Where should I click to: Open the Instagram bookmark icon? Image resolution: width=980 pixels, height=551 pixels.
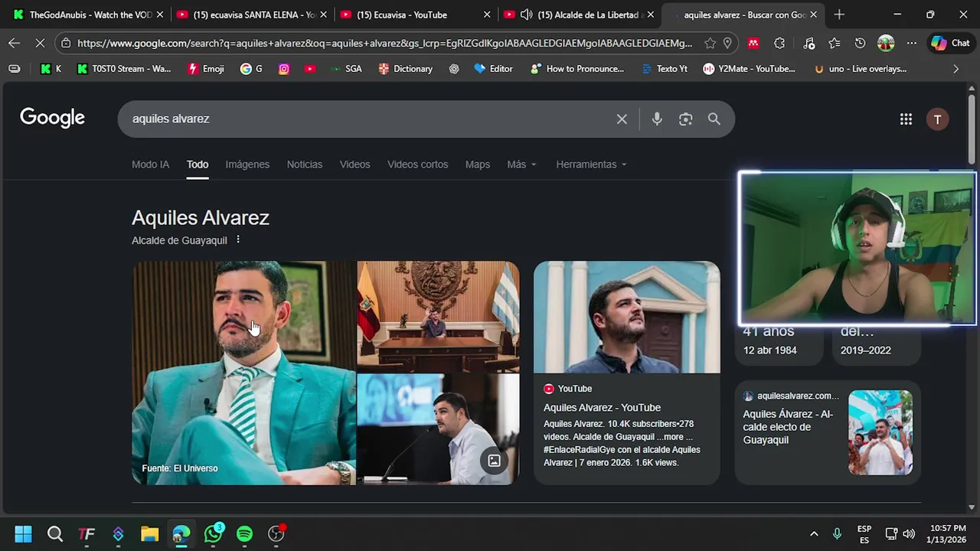pos(284,69)
